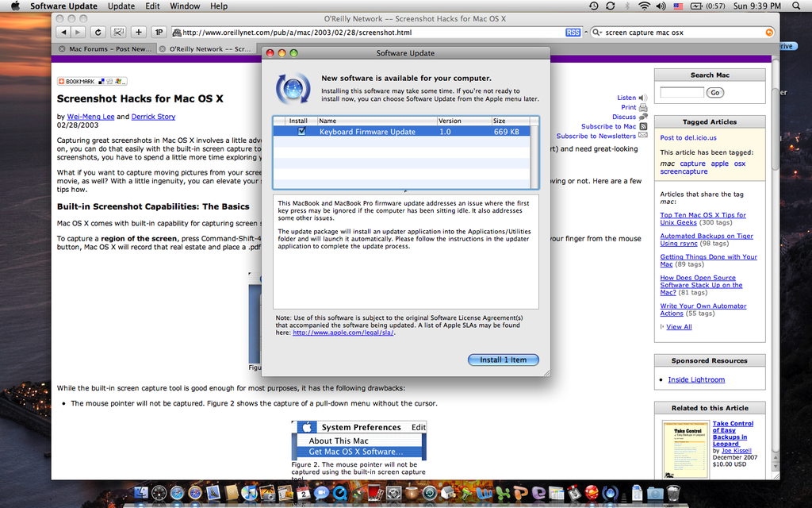This screenshot has width=812, height=508.
Task: Close the Mac Forums tab
Action: coord(62,48)
